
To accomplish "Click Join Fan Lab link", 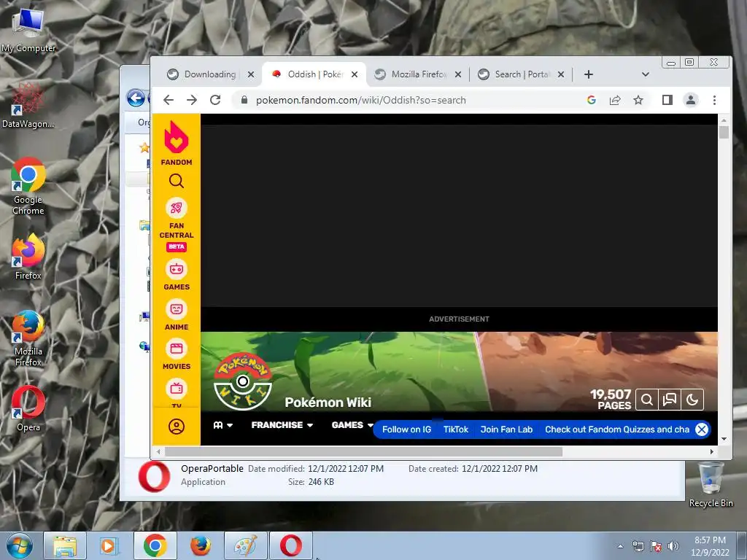I will tap(506, 429).
